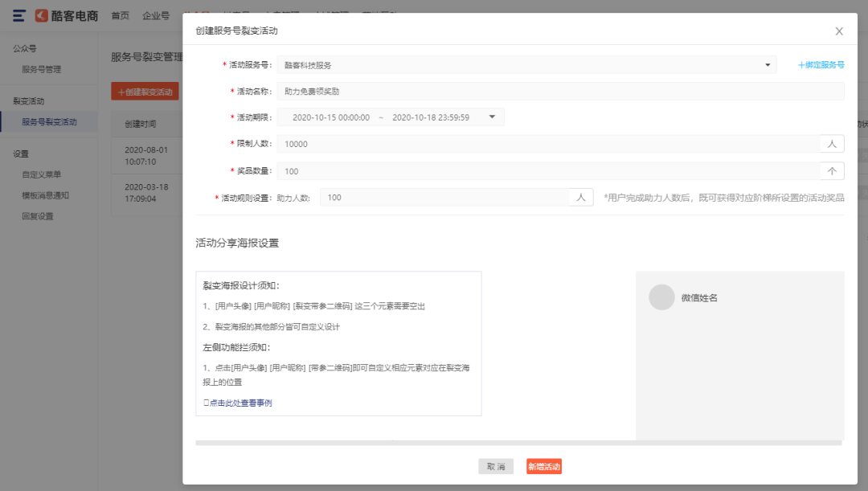Click the 取消 button
This screenshot has width=868, height=491.
496,467
